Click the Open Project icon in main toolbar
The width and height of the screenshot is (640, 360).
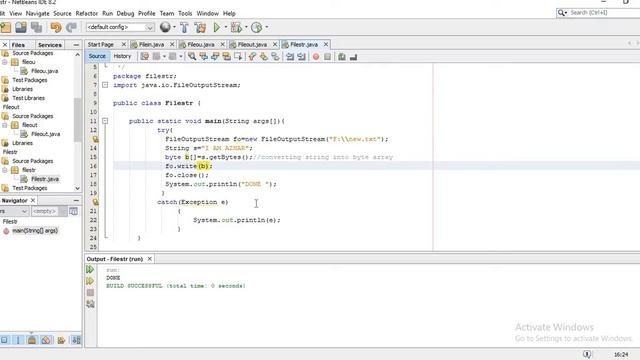(21, 27)
